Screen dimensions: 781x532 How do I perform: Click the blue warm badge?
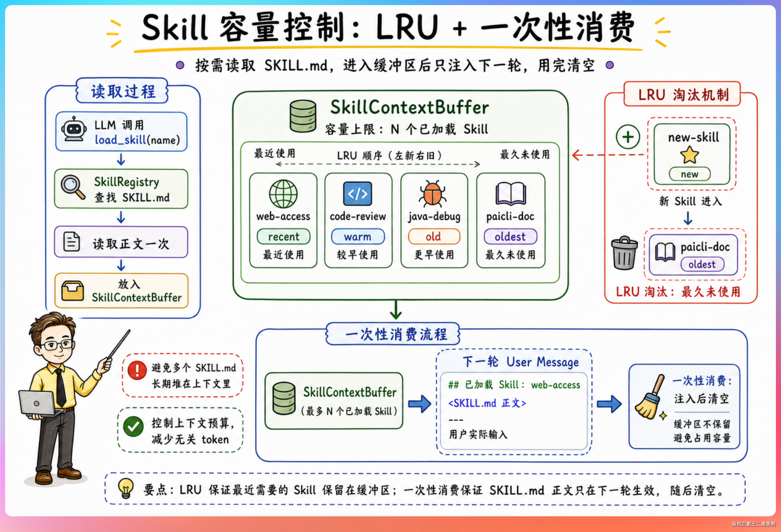(358, 236)
